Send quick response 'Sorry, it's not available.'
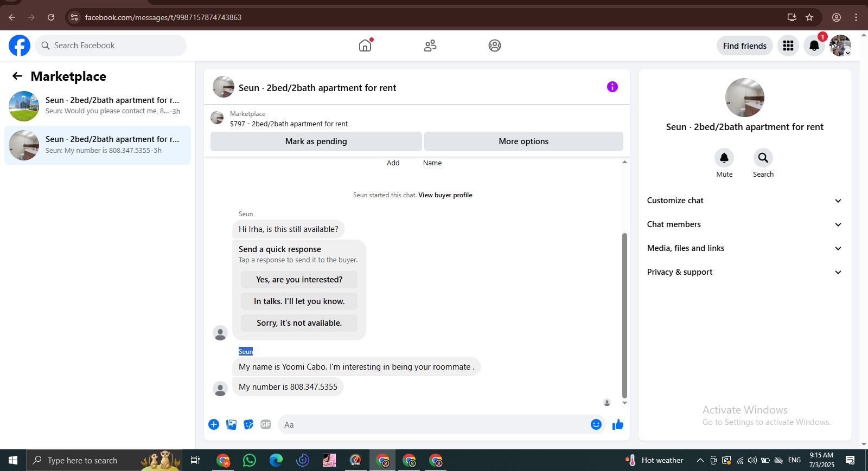This screenshot has height=471, width=868. (x=299, y=323)
